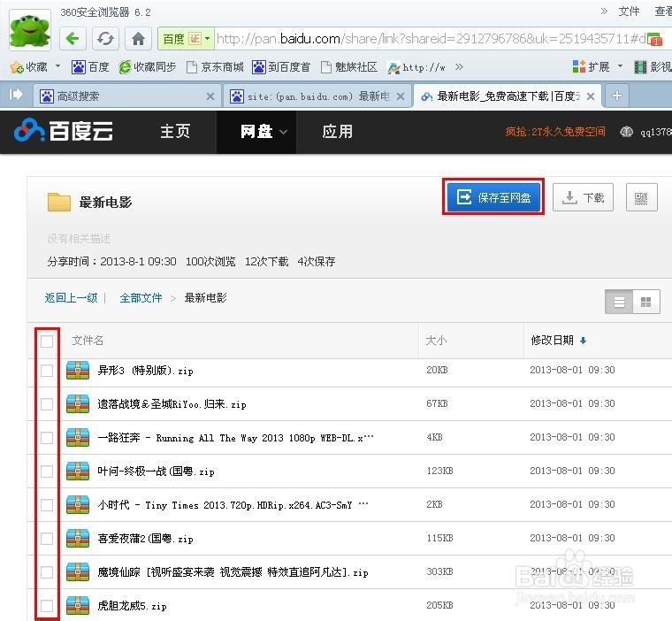Close the 最新电影 免费高速下载 tab
This screenshot has width=672, height=621.
point(590,96)
